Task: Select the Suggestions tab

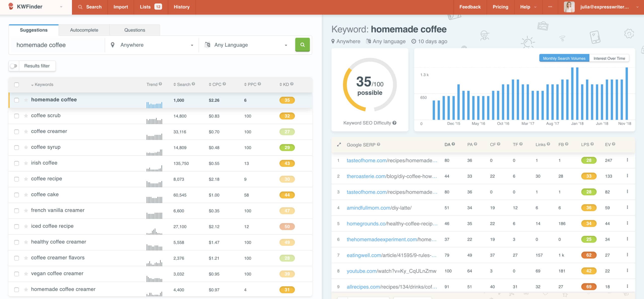Action: [x=34, y=30]
